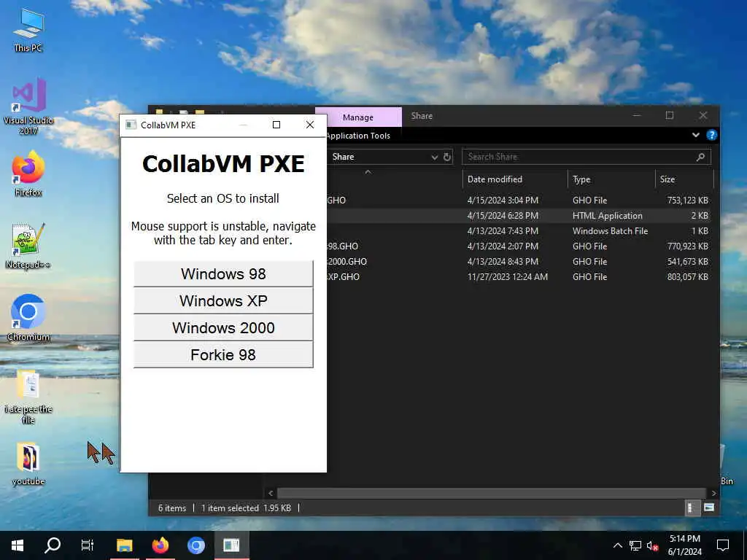This screenshot has height=560, width=747.
Task: Open address bar history dropdown
Action: click(434, 157)
